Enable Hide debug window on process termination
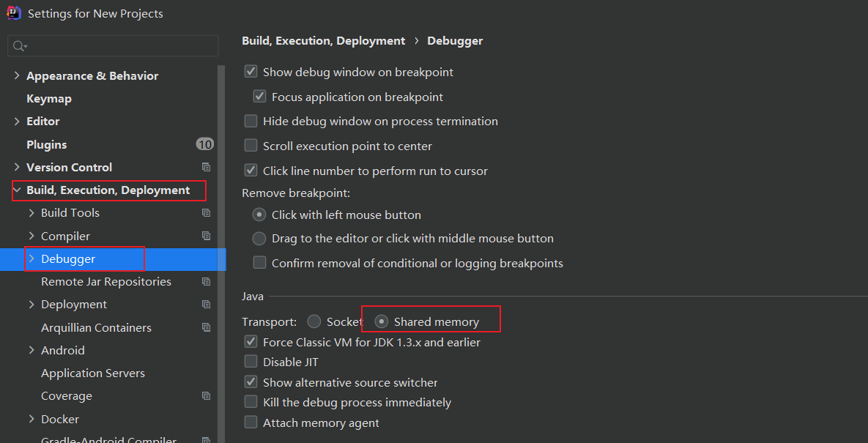Image resolution: width=868 pixels, height=443 pixels. click(x=251, y=121)
